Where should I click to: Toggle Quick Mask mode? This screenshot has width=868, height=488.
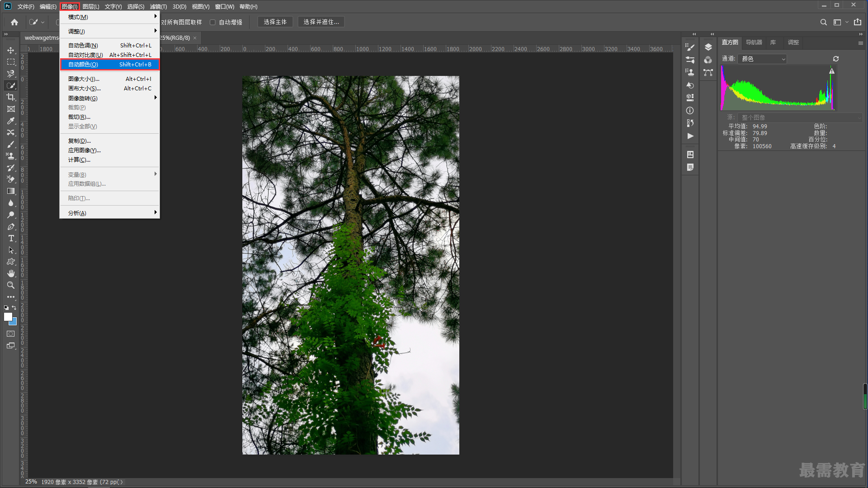pyautogui.click(x=11, y=334)
